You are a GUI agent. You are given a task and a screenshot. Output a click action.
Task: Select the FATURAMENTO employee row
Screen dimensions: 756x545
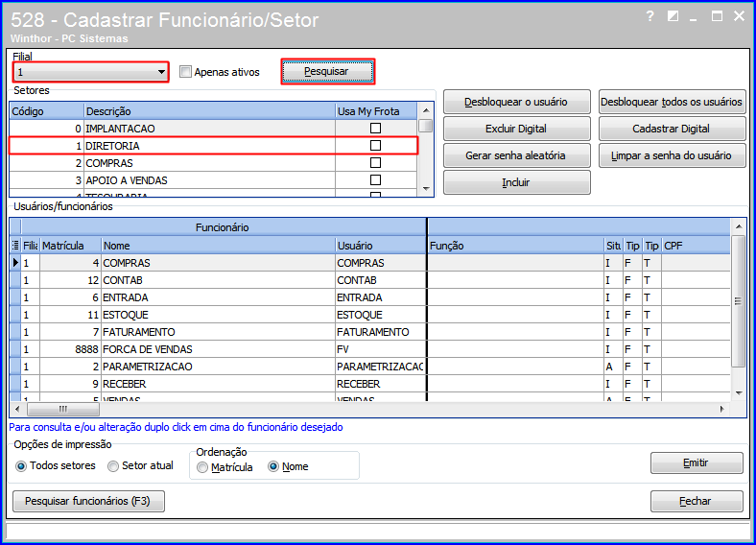369,332
